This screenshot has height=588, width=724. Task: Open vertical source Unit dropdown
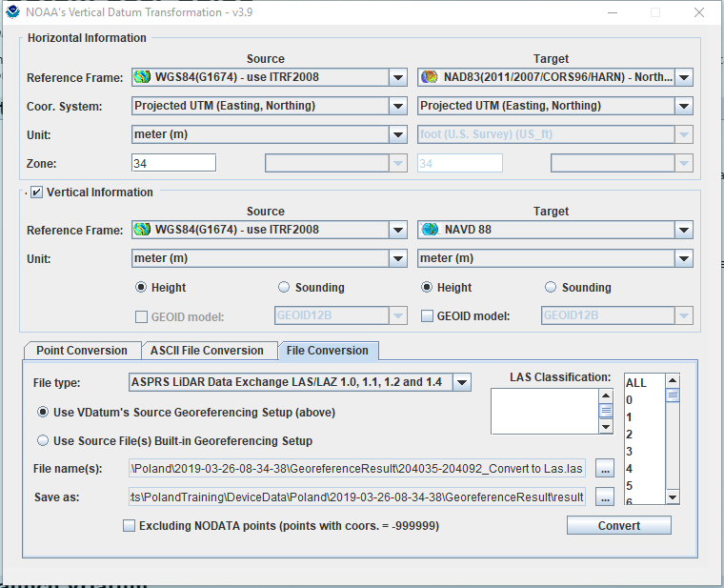point(398,258)
